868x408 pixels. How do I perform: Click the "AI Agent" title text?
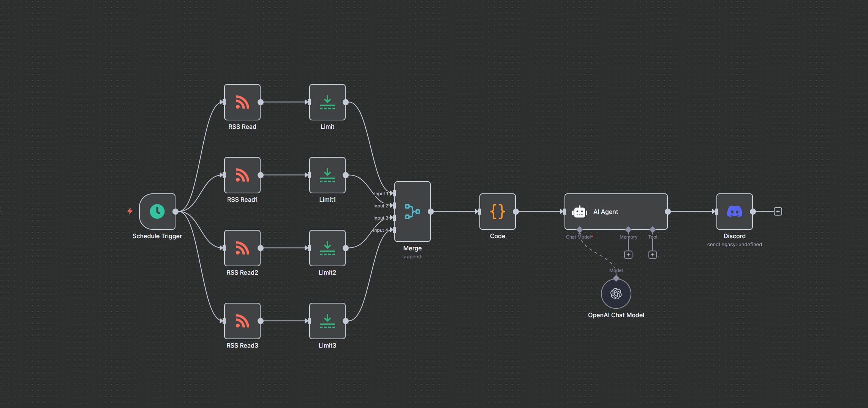tap(606, 212)
